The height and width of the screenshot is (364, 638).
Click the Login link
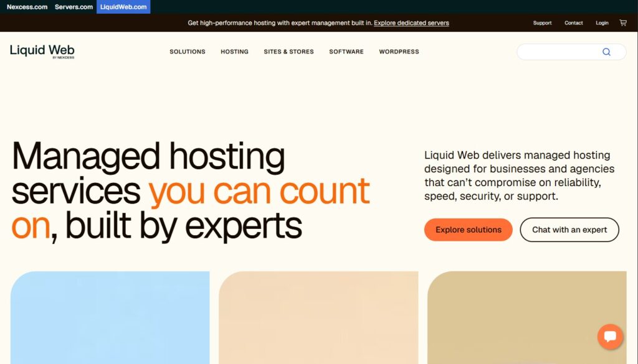602,23
